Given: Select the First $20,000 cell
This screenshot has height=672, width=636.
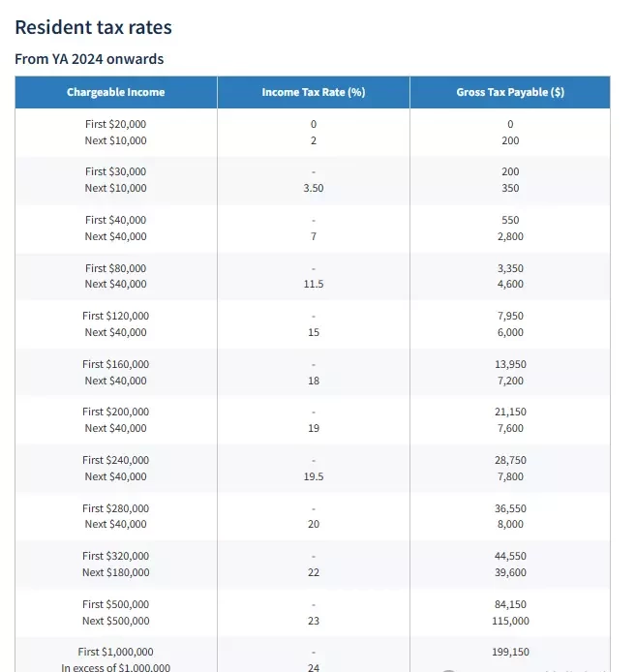Looking at the screenshot, I should [x=116, y=124].
